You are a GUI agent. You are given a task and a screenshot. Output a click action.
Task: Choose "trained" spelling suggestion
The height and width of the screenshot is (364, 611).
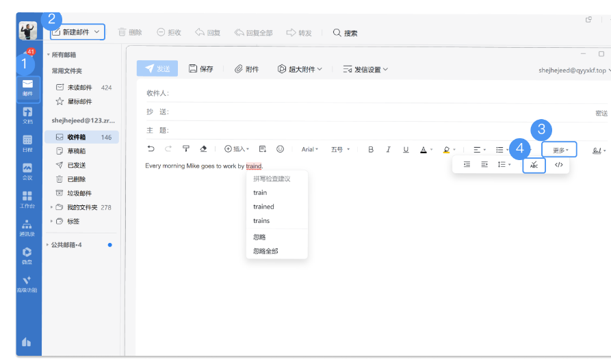point(263,207)
